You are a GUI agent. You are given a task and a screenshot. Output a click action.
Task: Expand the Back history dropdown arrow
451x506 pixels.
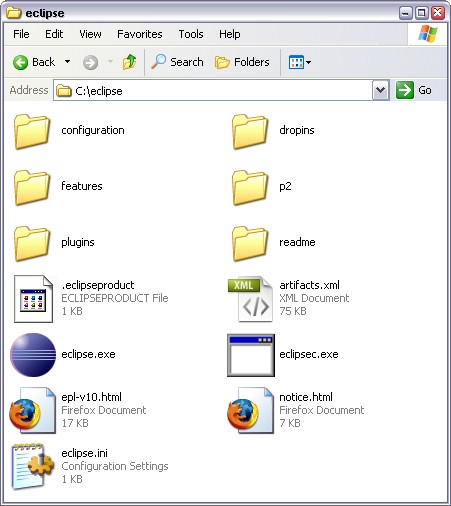click(x=67, y=62)
